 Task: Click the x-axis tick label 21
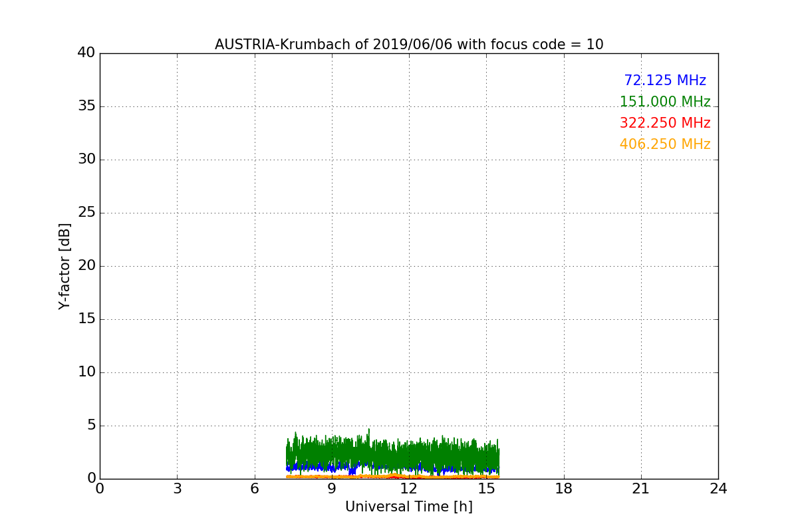[641, 489]
